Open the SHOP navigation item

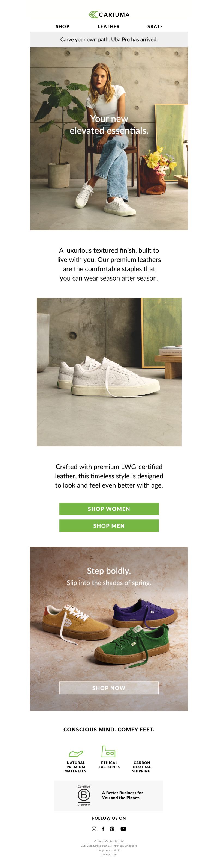[x=63, y=26]
